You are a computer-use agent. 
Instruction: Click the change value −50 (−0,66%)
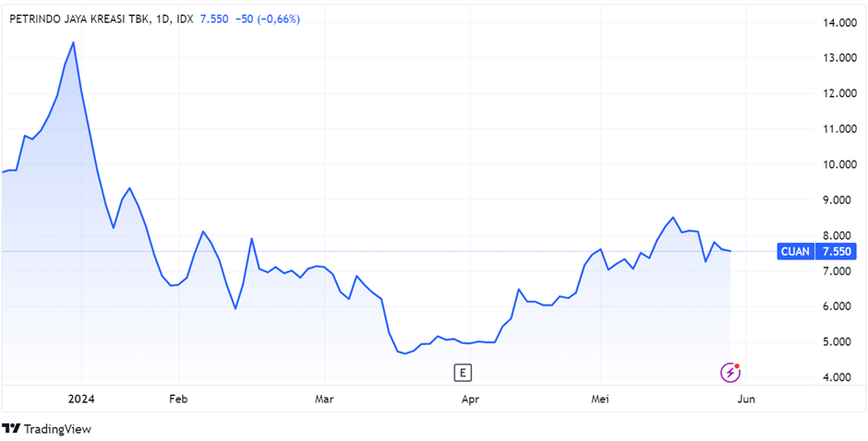[x=268, y=19]
